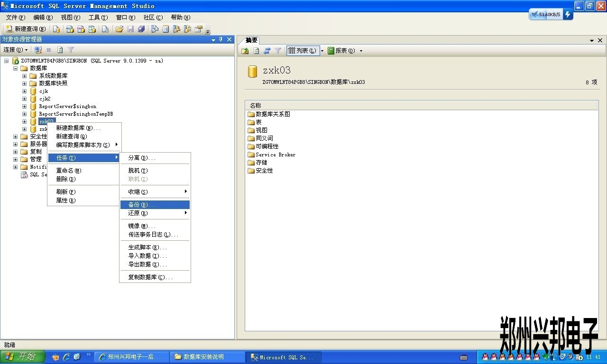Choose 备份 from the tasks submenu

pyautogui.click(x=155, y=205)
